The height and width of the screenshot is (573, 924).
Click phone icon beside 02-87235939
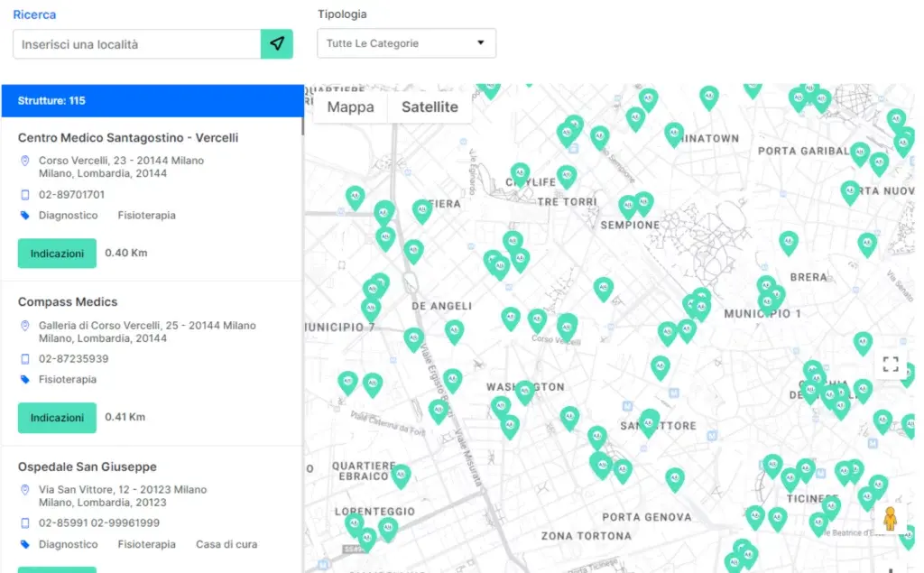[x=24, y=358]
